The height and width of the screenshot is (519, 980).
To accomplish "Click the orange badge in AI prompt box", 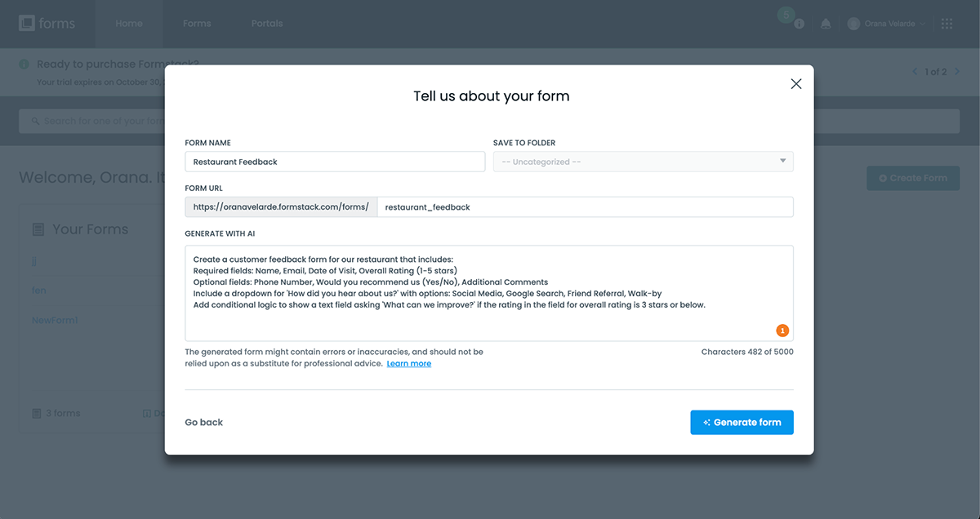I will 782,330.
